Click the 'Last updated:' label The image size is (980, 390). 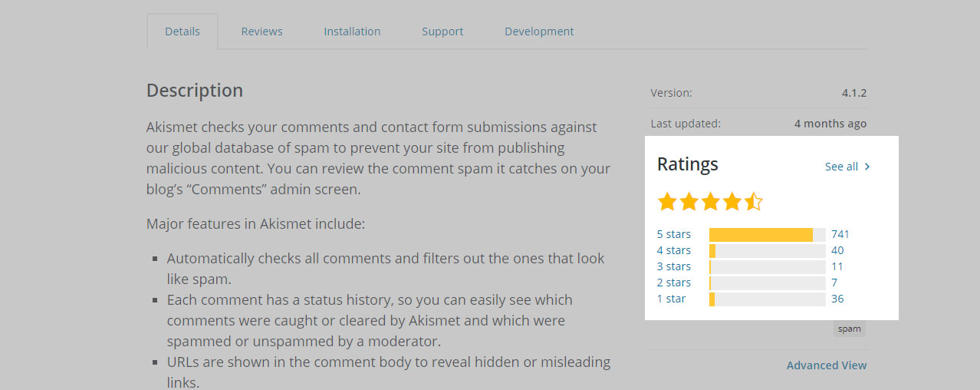686,124
